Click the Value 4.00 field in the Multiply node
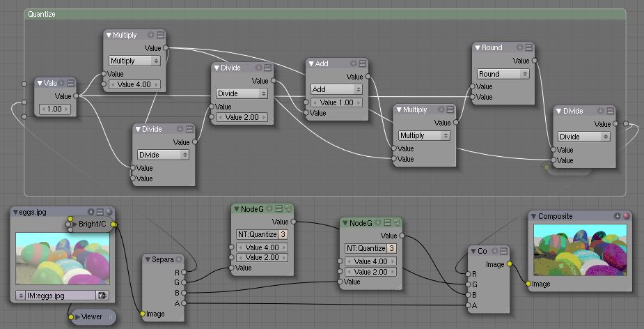The height and width of the screenshot is (329, 644). pyautogui.click(x=134, y=84)
